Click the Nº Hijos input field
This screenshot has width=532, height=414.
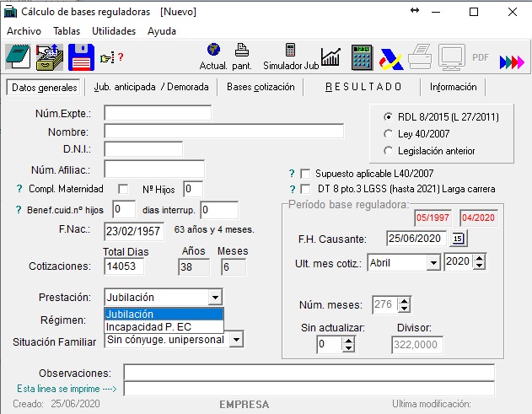pos(193,189)
